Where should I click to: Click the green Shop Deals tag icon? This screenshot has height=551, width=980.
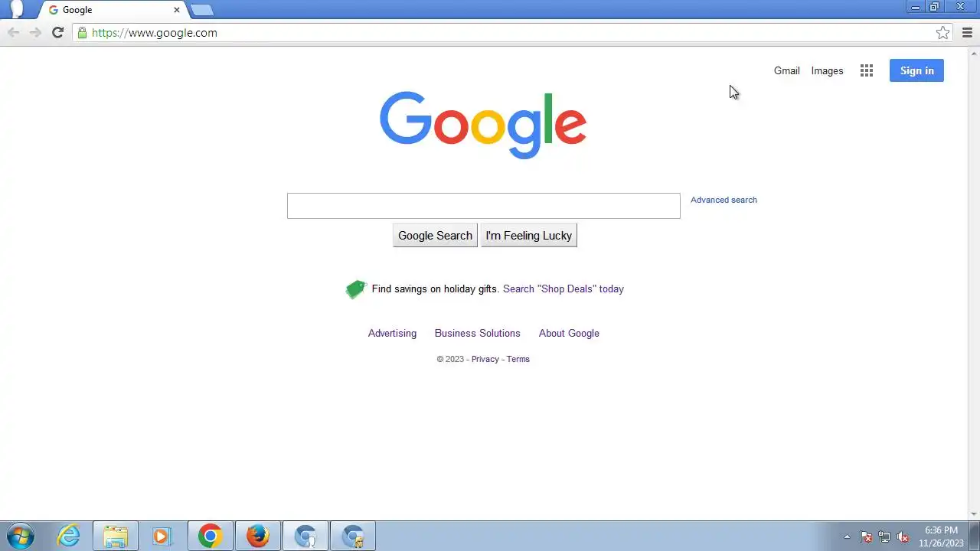[x=356, y=289]
